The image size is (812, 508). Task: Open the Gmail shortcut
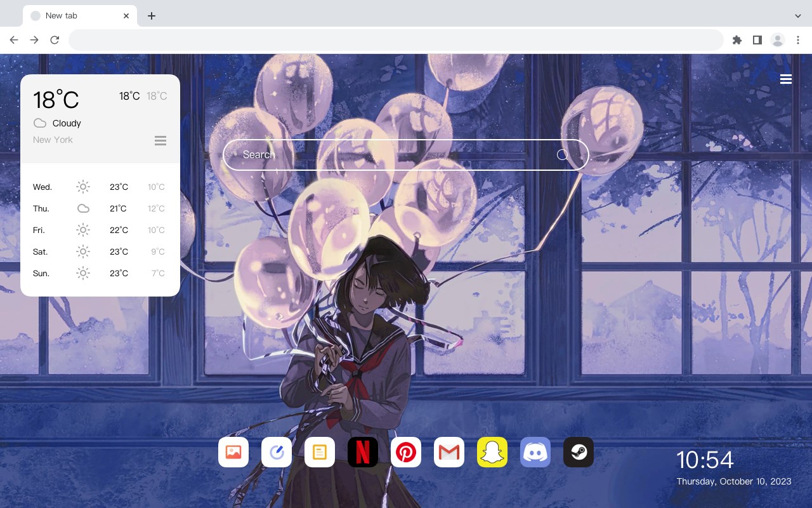tap(449, 452)
